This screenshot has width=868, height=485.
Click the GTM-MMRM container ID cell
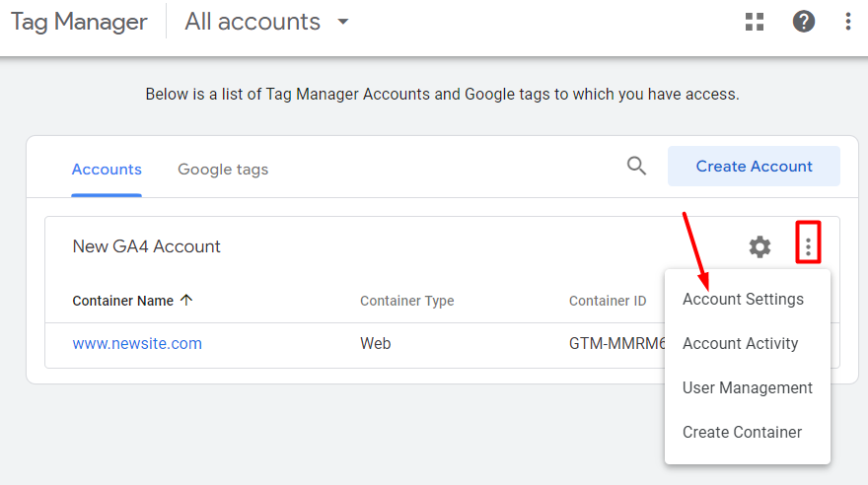tap(616, 343)
